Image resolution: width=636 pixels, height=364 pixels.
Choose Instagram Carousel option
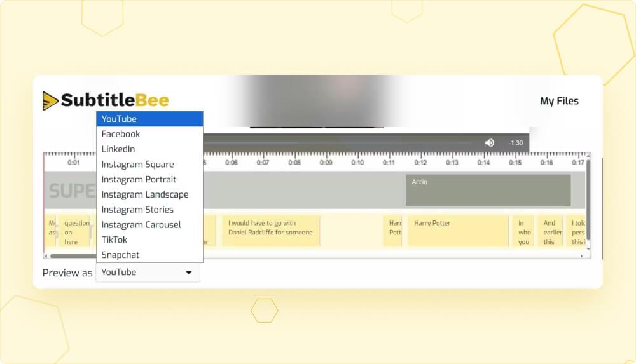(x=149, y=225)
